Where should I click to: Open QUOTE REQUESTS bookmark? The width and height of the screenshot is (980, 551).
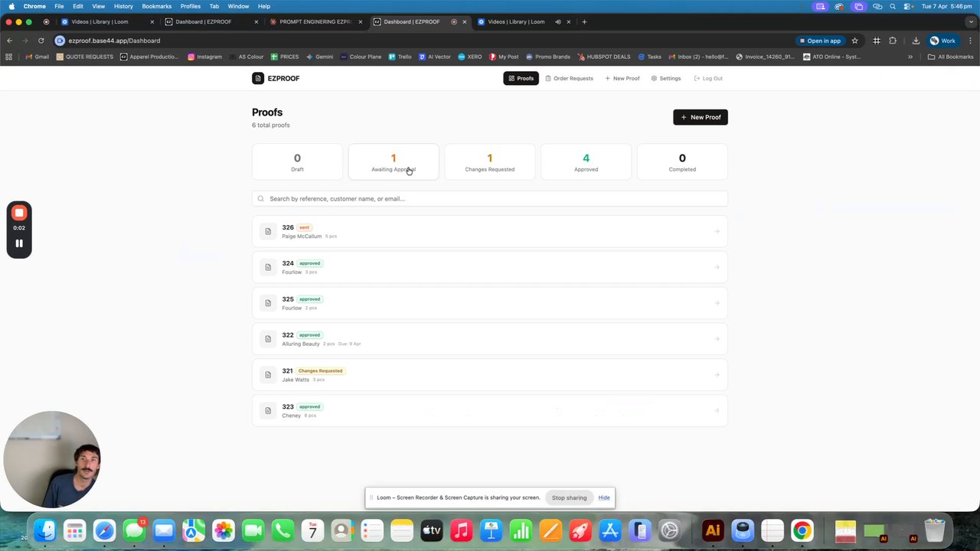click(x=85, y=57)
